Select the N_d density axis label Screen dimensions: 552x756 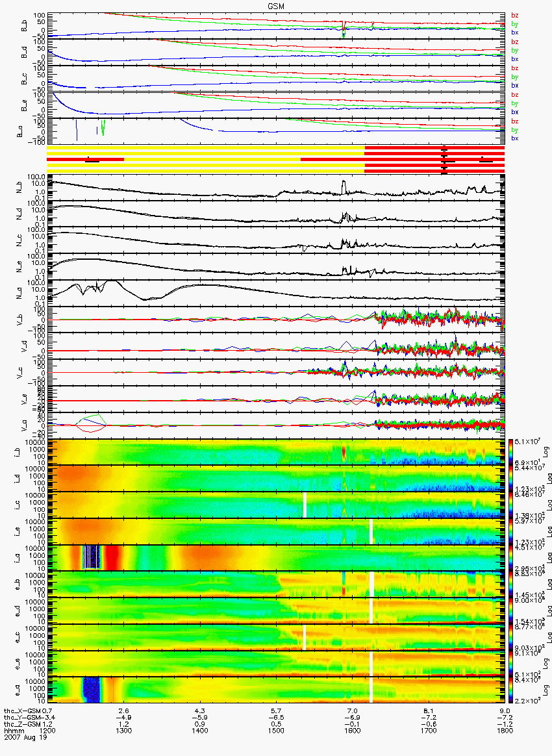[20, 214]
